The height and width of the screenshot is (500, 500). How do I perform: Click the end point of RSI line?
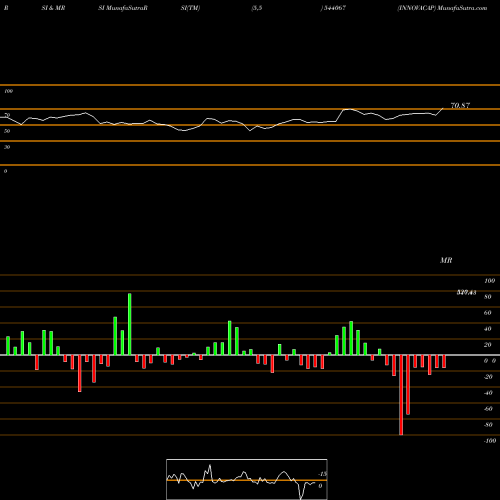pyautogui.click(x=443, y=108)
